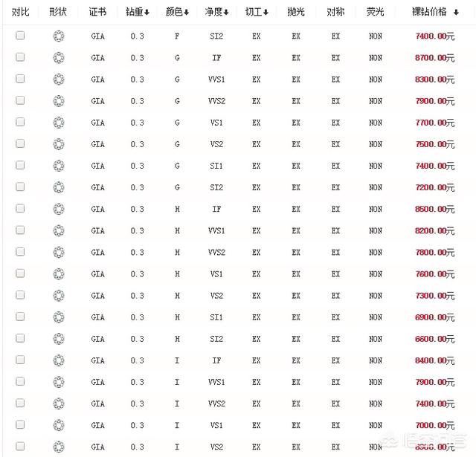Screen dimensions: 476x457
Task: Click the diamond icon for H IF row
Action: [x=59, y=209]
